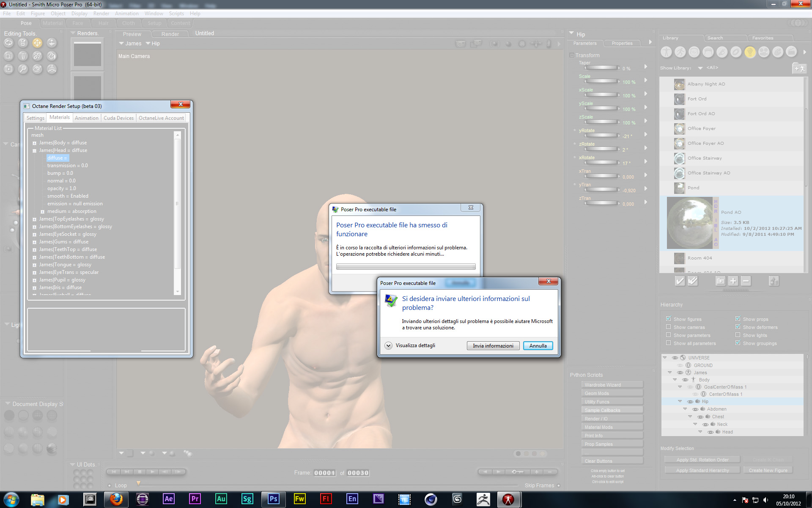
Task: Click the Annulla button
Action: pyautogui.click(x=538, y=346)
